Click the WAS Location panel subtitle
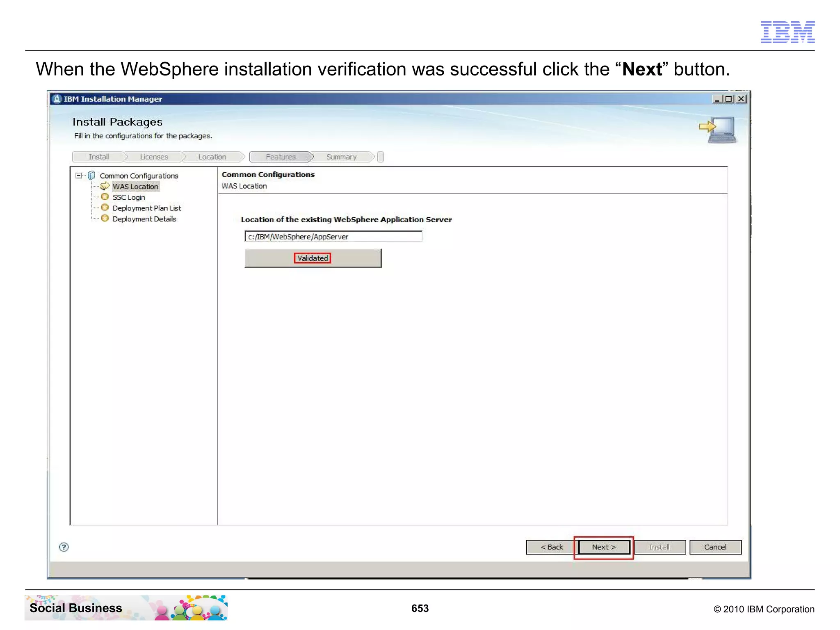The width and height of the screenshot is (840, 630). coord(244,186)
